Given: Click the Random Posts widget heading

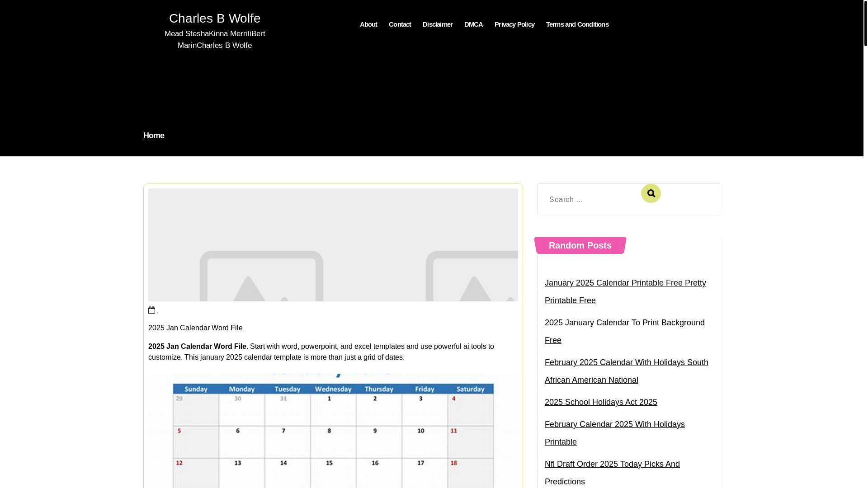Looking at the screenshot, I should [x=580, y=245].
